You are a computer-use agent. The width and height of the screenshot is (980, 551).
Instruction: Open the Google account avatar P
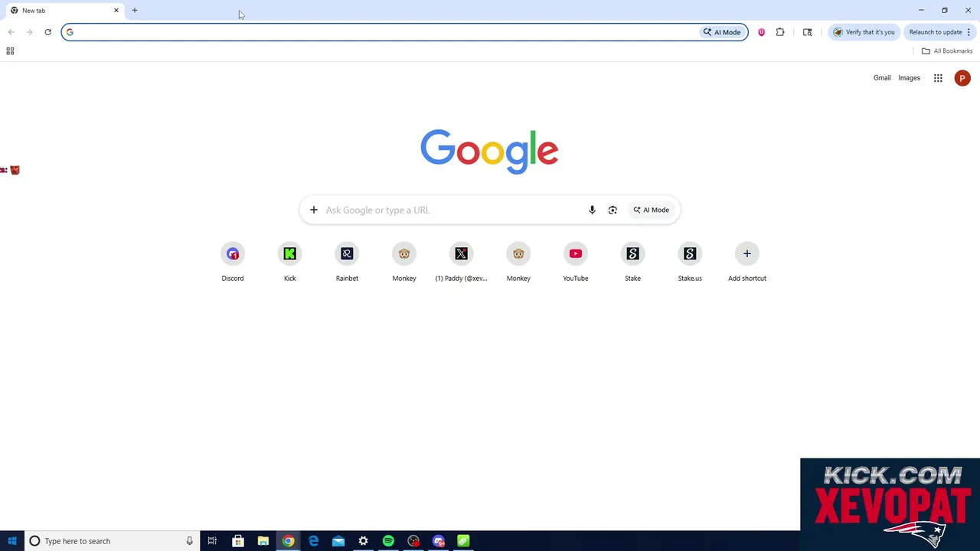click(962, 78)
